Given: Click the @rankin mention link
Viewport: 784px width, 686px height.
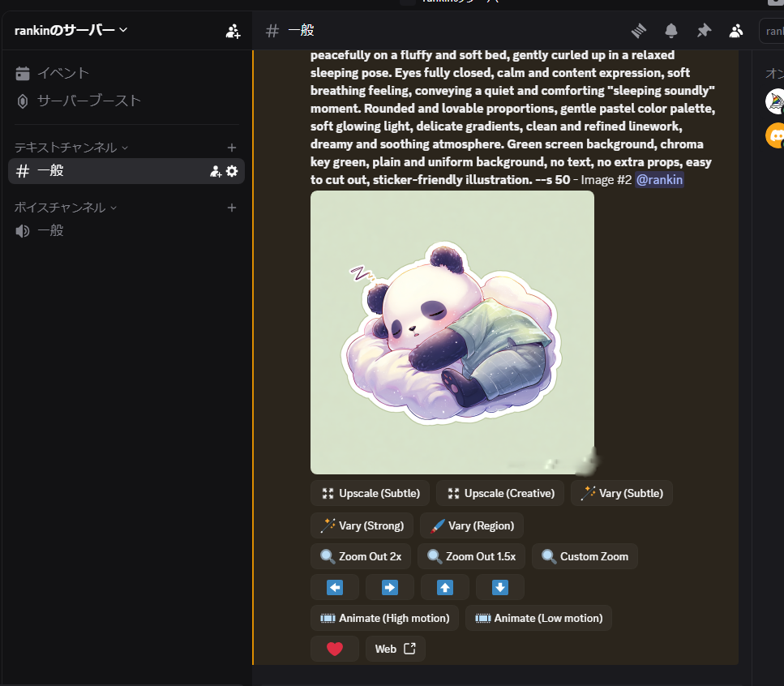Looking at the screenshot, I should [659, 180].
